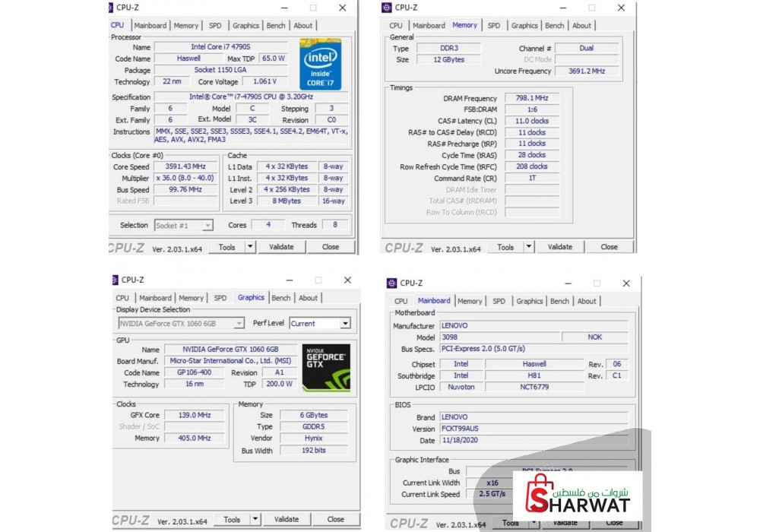The image size is (760, 532).
Task: Click Close button in the Graphics window
Action: (336, 519)
